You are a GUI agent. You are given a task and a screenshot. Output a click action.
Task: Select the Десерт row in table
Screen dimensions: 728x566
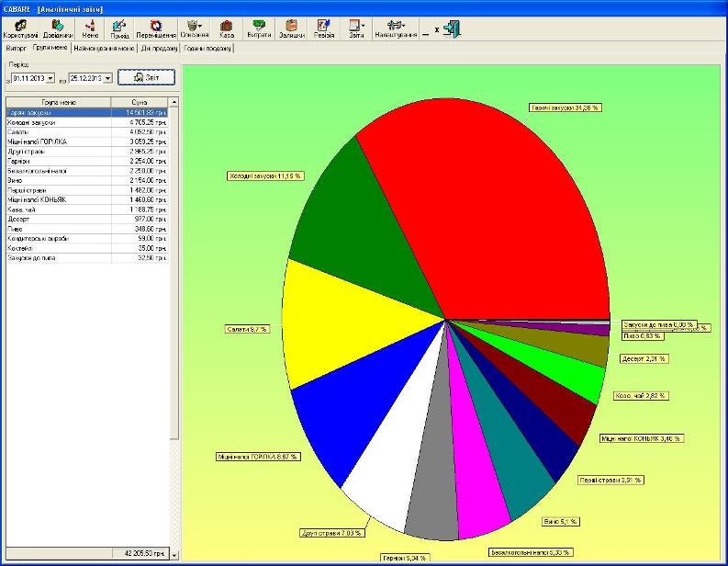tap(87, 219)
